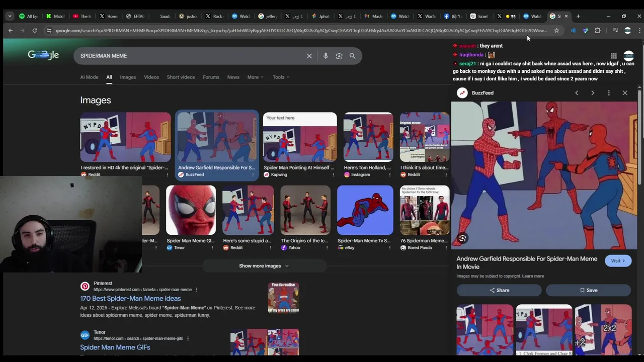This screenshot has width=644, height=362.
Task: Switch to AI Mode tab
Action: click(89, 77)
